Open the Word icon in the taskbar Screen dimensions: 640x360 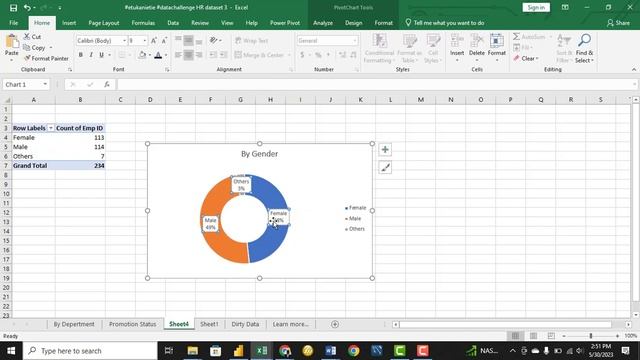(331, 351)
